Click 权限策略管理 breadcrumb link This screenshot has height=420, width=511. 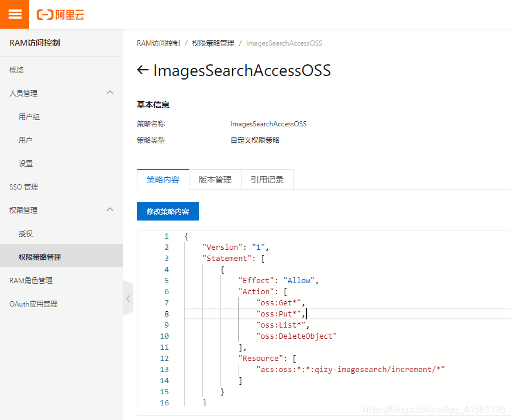(x=213, y=43)
